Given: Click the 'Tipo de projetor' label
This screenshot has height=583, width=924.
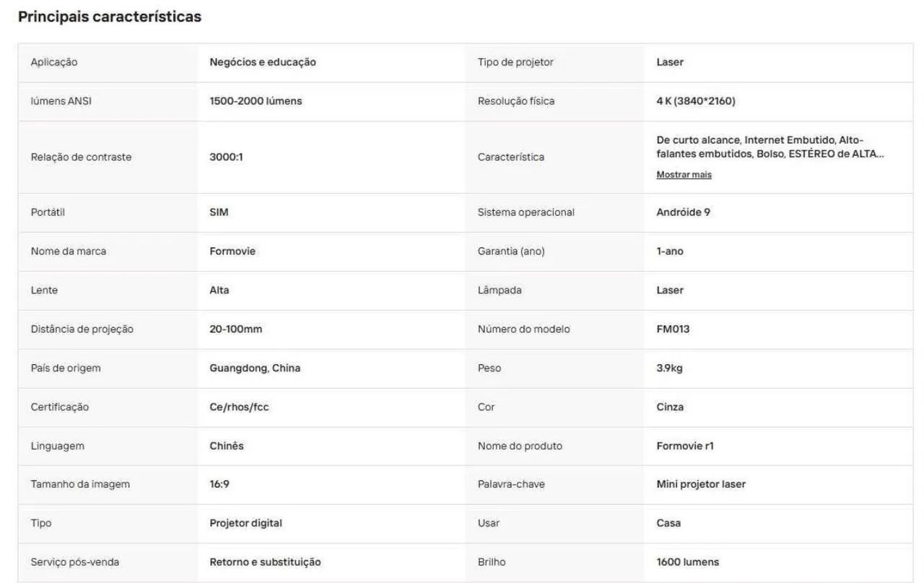Looking at the screenshot, I should coord(515,62).
